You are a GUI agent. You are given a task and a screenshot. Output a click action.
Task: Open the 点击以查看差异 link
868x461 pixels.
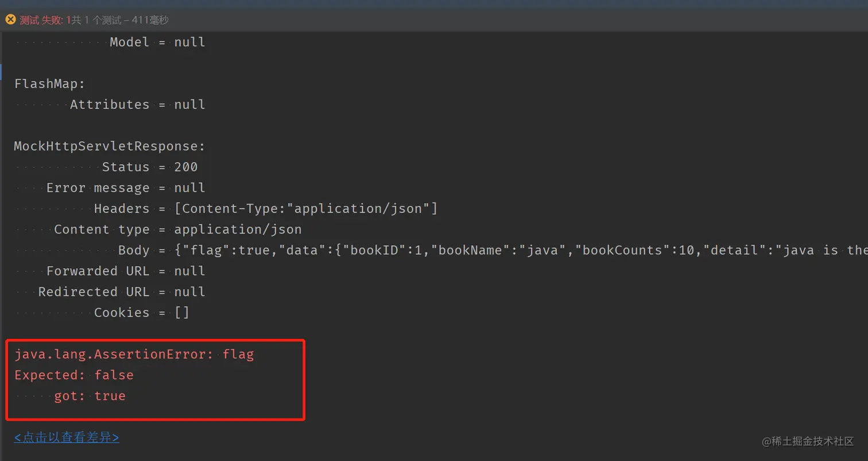[67, 437]
